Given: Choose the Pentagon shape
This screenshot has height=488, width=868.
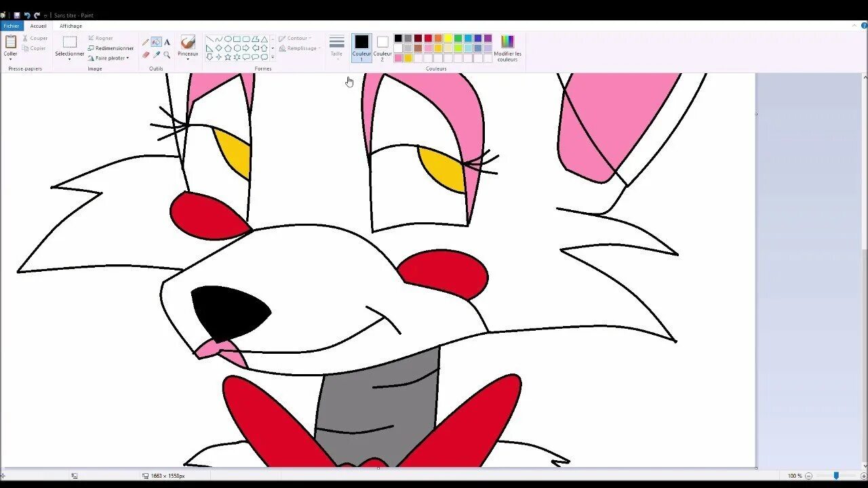Looking at the screenshot, I should pyautogui.click(x=228, y=48).
